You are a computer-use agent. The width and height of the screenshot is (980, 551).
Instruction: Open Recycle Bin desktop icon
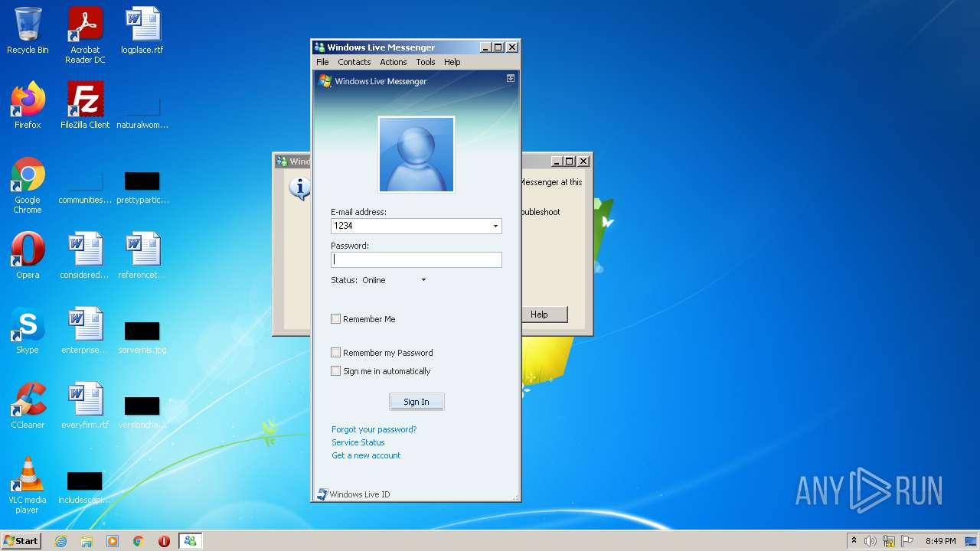[x=28, y=31]
